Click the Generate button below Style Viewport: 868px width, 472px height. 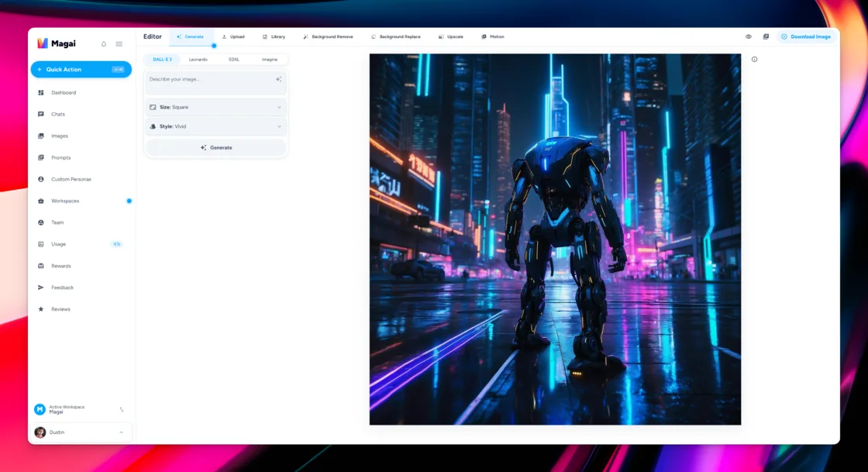216,148
